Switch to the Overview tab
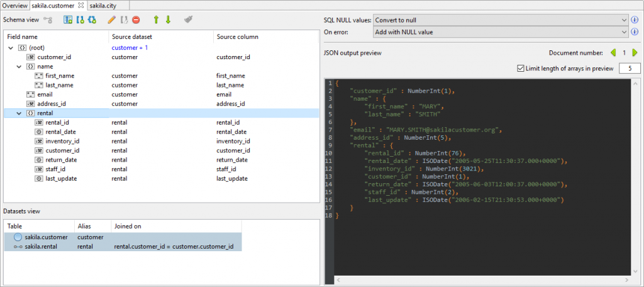The image size is (644, 287). point(15,5)
